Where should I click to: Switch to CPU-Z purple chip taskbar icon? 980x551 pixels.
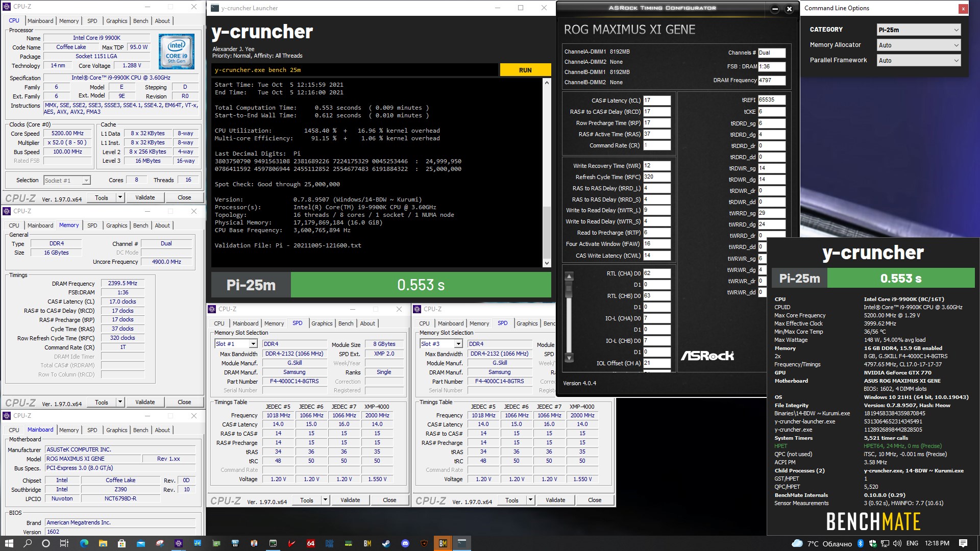(178, 543)
